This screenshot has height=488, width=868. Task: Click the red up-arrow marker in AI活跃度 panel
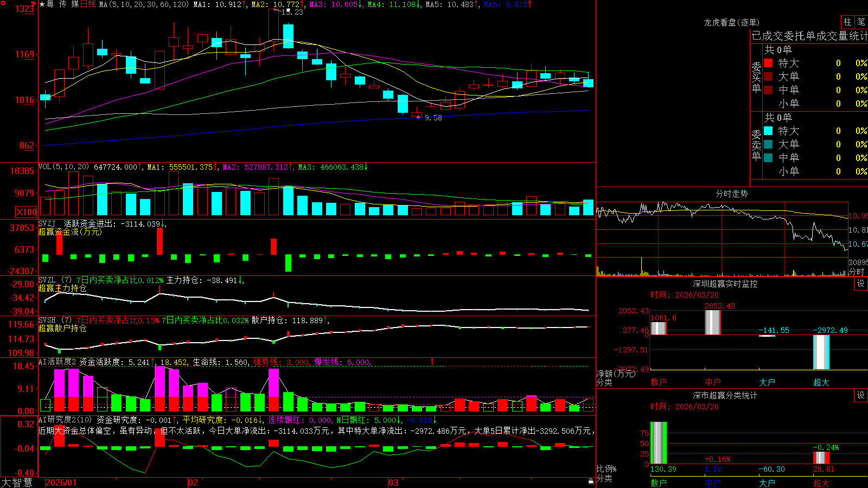pos(432,361)
